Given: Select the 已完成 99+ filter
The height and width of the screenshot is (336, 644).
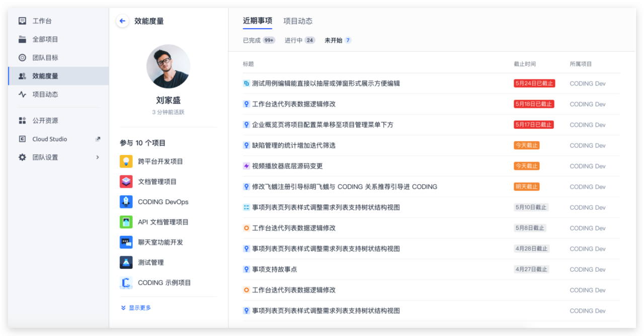Looking at the screenshot, I should coord(259,40).
